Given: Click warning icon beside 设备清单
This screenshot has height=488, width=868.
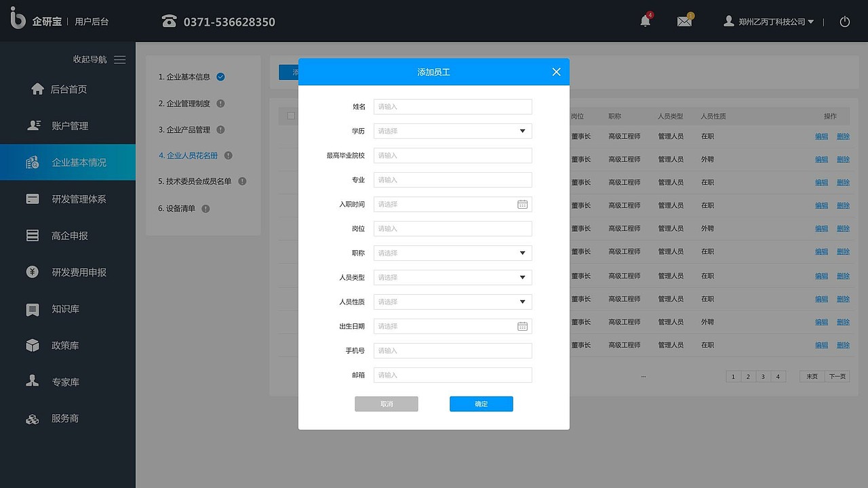Looking at the screenshot, I should 205,209.
